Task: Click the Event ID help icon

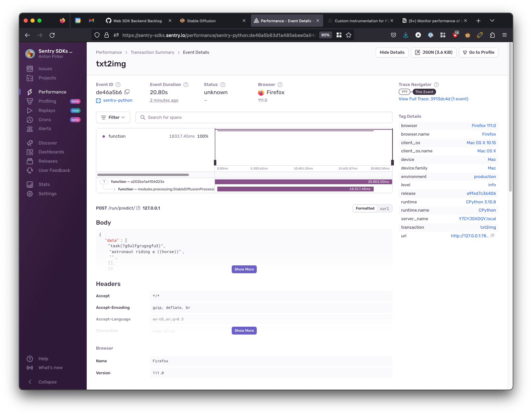Action: tap(118, 85)
